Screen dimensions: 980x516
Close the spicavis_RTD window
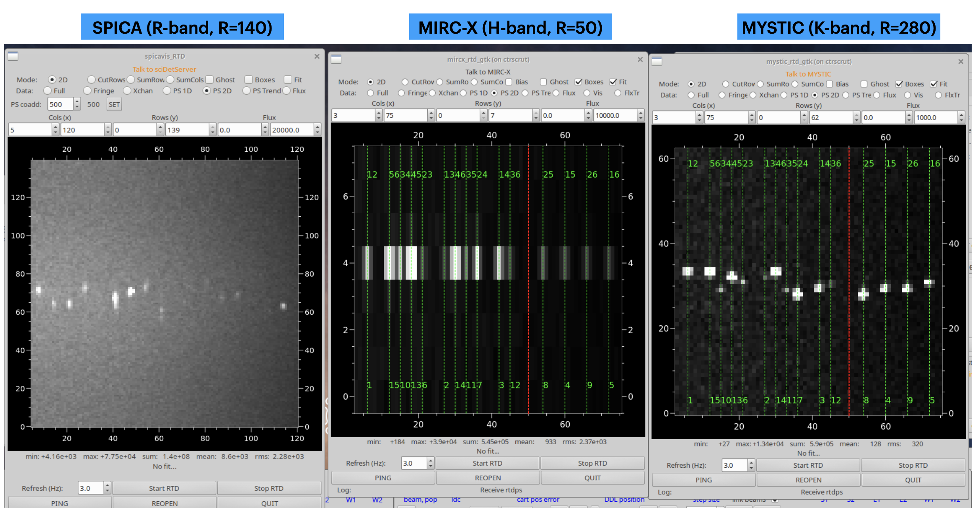pos(317,56)
